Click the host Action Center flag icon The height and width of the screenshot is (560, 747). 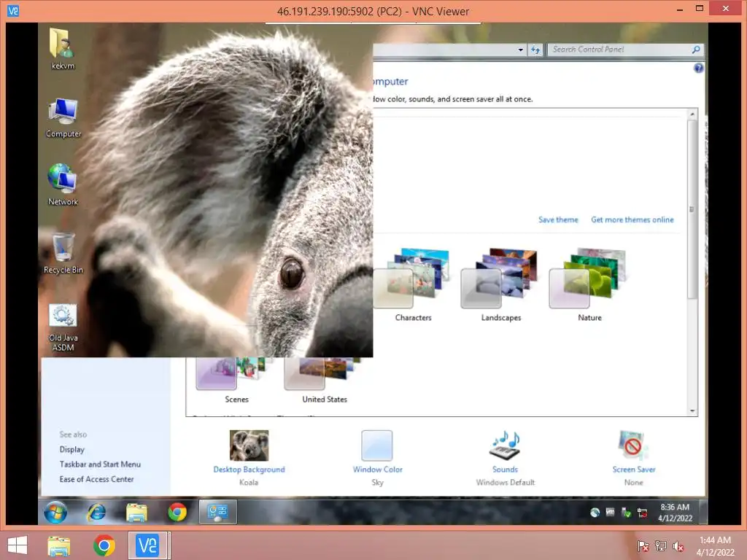pyautogui.click(x=643, y=546)
